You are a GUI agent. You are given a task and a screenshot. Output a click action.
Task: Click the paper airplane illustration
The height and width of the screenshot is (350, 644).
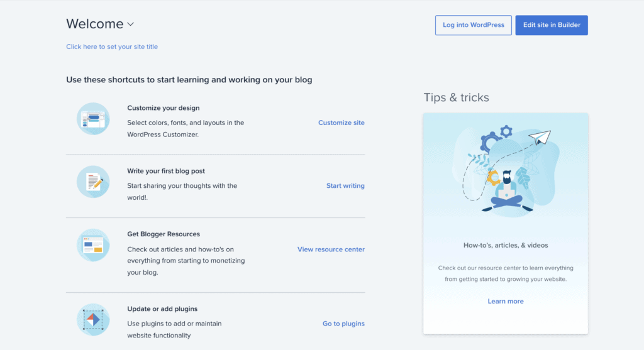540,137
